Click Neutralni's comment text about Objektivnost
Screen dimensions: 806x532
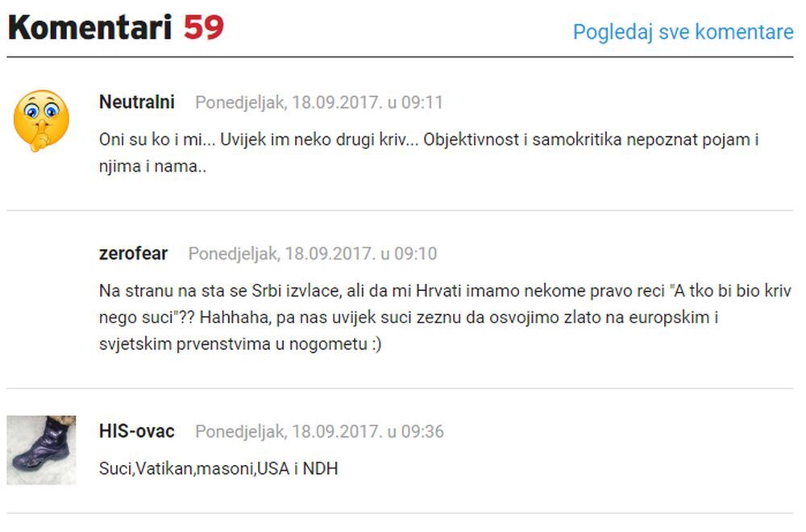(x=429, y=152)
